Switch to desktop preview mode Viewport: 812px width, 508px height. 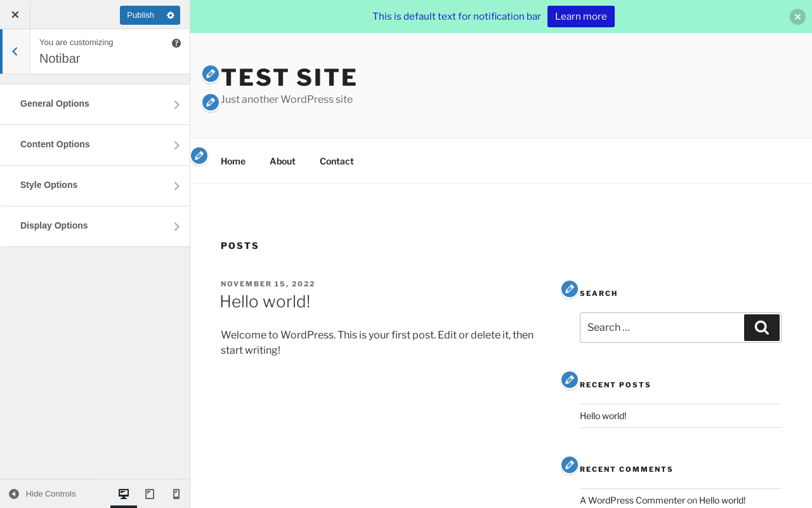pos(124,494)
